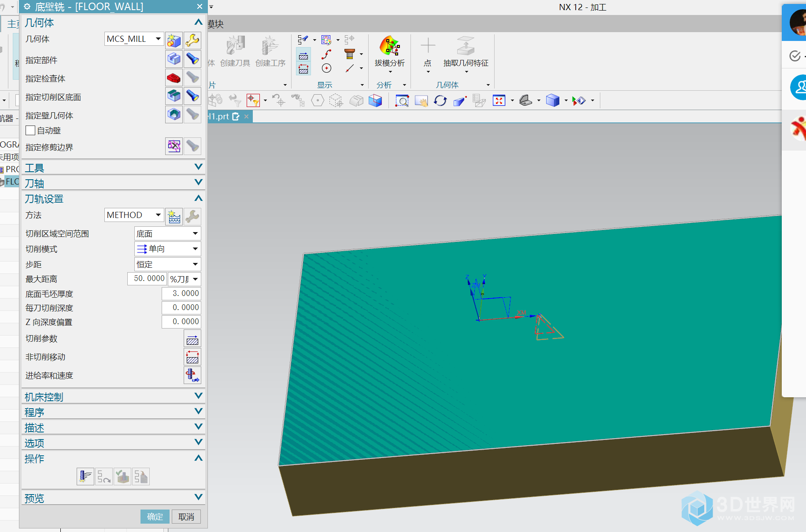Click the List tool path icon
806x532 pixels.
141,477
